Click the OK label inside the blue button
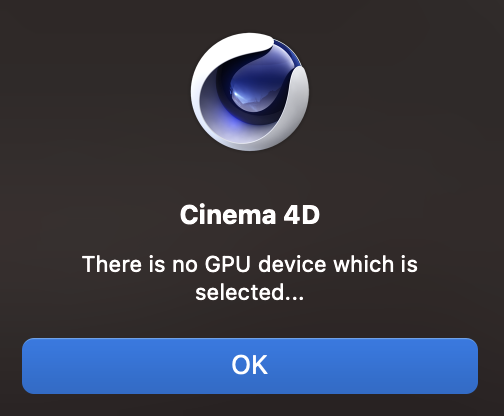This screenshot has height=416, width=504. 250,365
